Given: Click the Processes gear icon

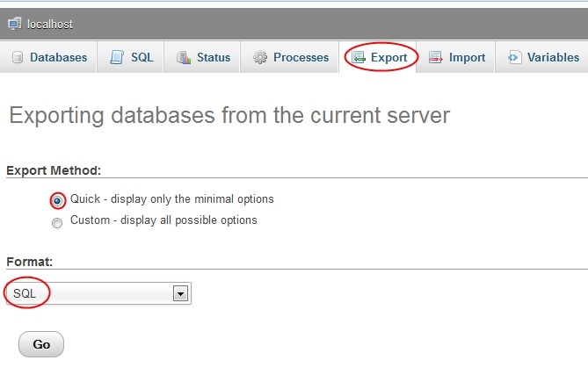Looking at the screenshot, I should coord(260,57).
